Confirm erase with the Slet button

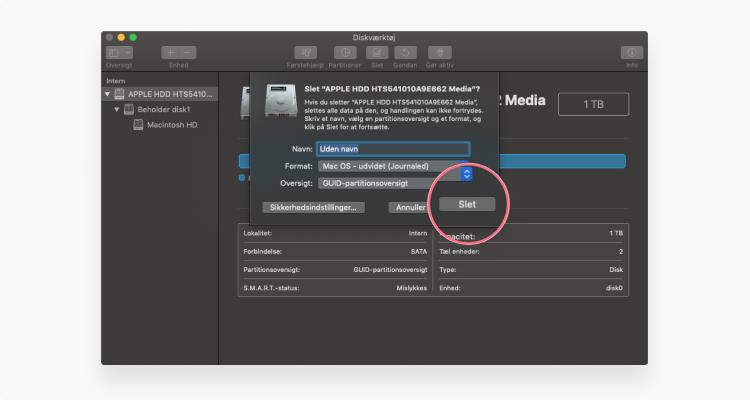467,204
